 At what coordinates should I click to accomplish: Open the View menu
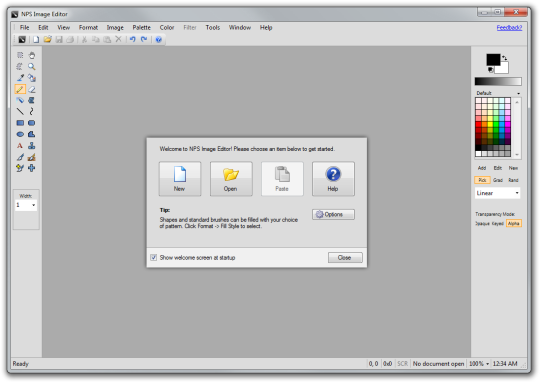click(x=63, y=28)
